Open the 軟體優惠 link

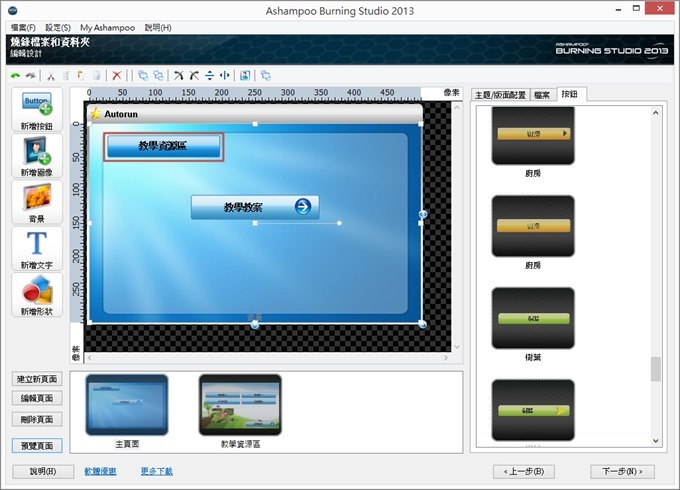coord(100,471)
